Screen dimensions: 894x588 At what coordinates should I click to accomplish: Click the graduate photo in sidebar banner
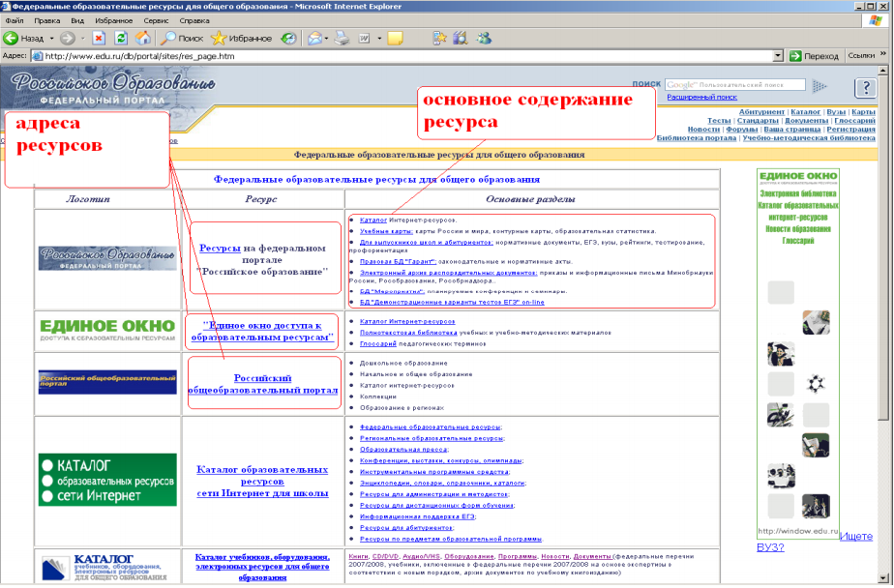[781, 353]
